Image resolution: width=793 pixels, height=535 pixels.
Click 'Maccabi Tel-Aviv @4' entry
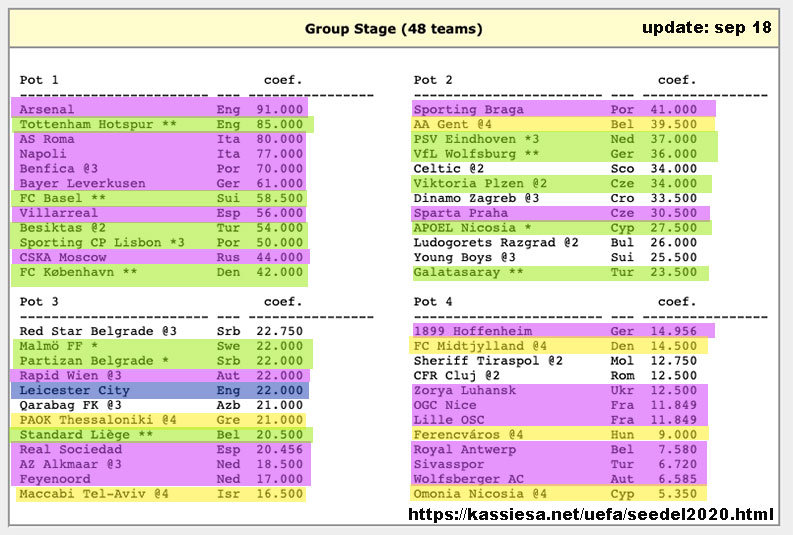(94, 494)
